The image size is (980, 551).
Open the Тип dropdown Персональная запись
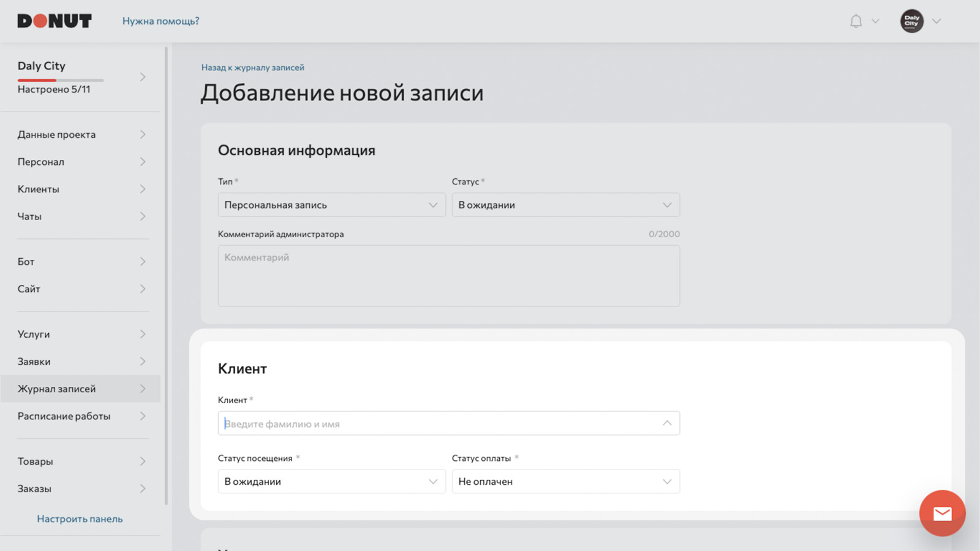click(x=331, y=205)
